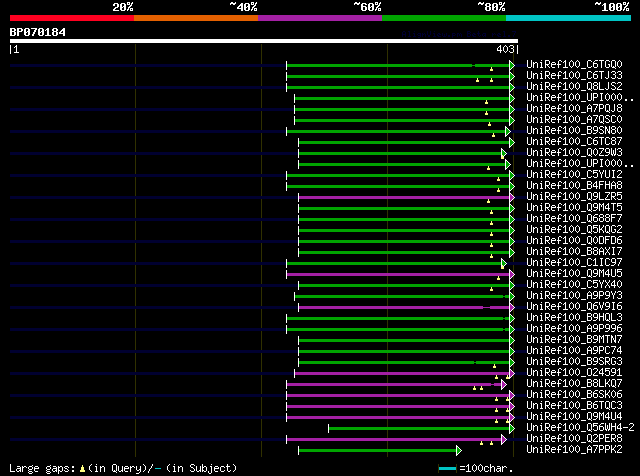Click the purple arrowhead on the UniRef100_Q2PER8 alignment
This screenshot has width=640, height=476.
pos(504,440)
